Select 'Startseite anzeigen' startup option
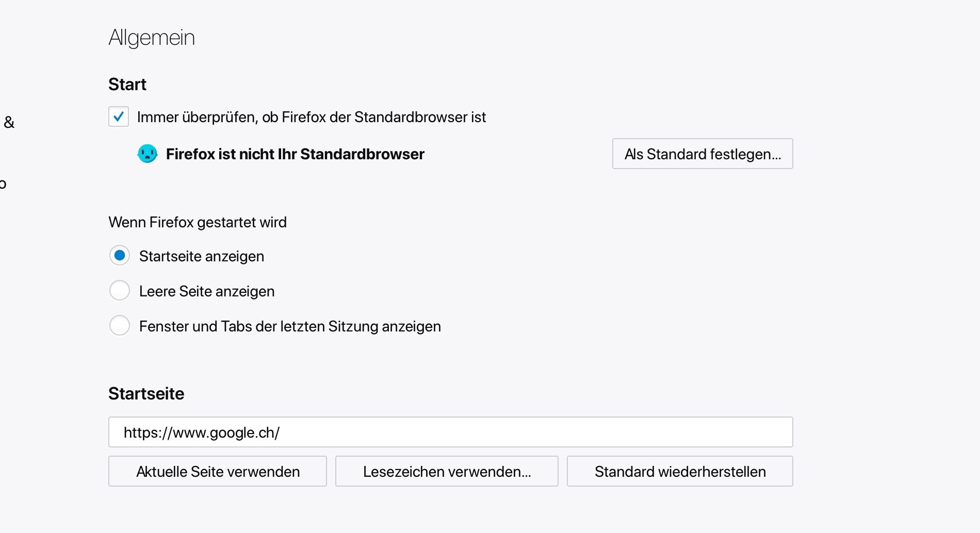The image size is (980, 533). 119,255
